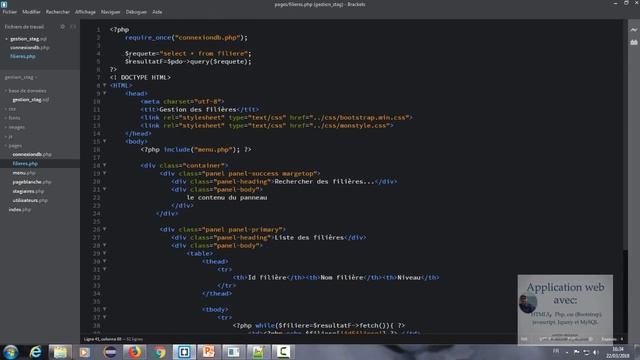Click the green chart taskbar icon
The height and width of the screenshot is (360, 640).
click(x=258, y=352)
